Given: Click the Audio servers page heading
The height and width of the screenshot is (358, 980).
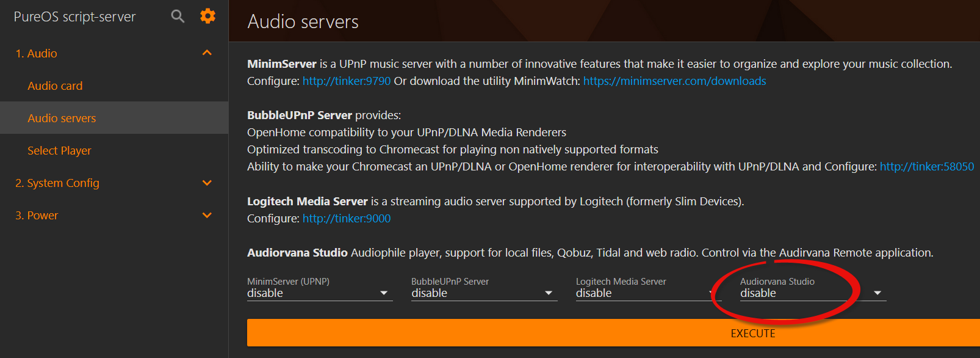Looking at the screenshot, I should point(303,21).
